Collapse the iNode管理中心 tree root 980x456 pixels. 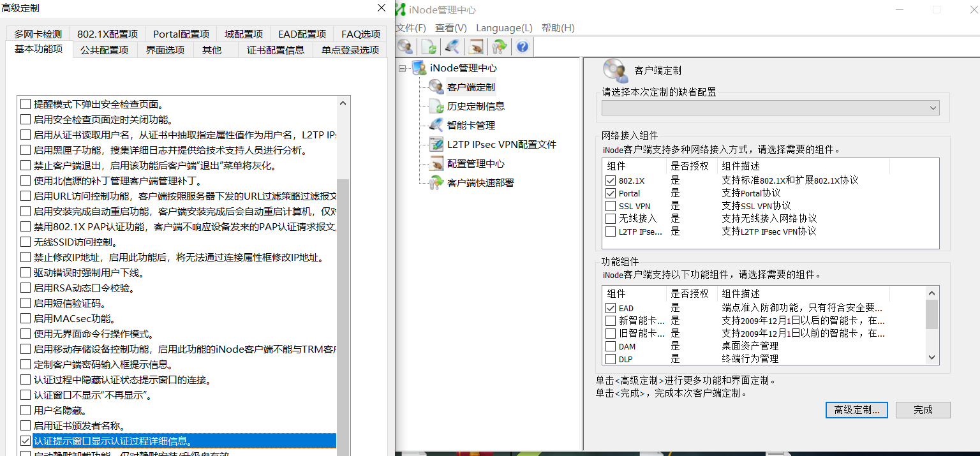click(x=402, y=68)
